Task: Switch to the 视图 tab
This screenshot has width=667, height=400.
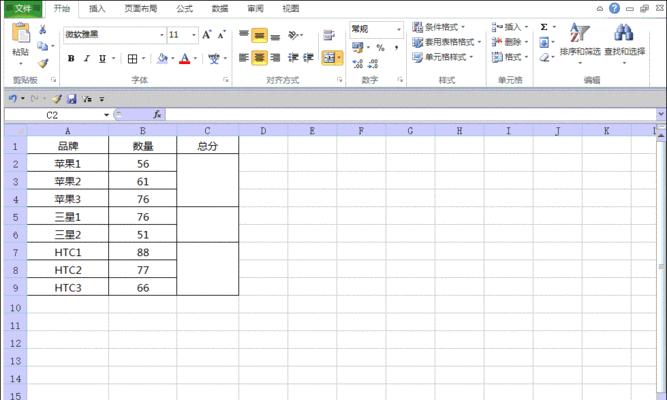Action: (x=291, y=9)
